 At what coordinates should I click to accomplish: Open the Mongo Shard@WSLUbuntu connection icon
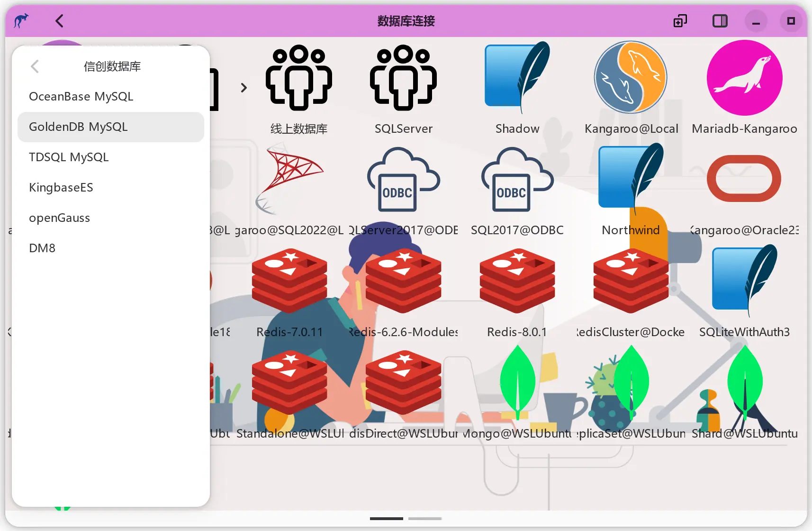click(x=745, y=383)
